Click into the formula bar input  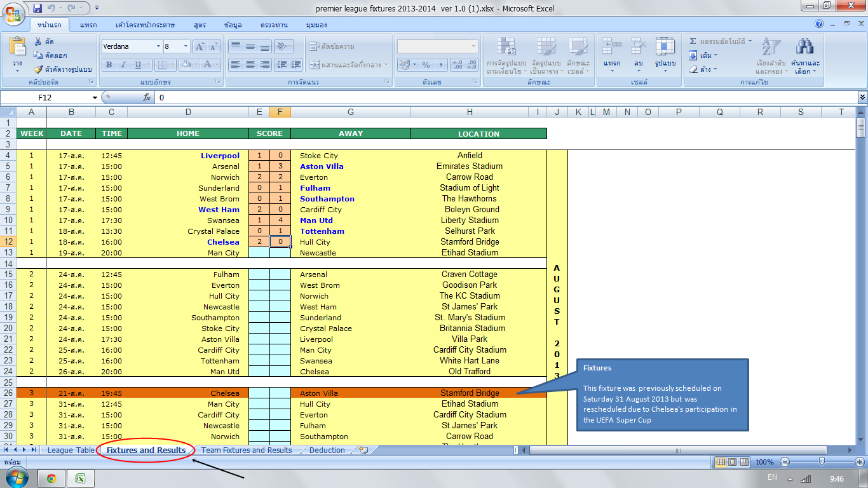pyautogui.click(x=505, y=97)
